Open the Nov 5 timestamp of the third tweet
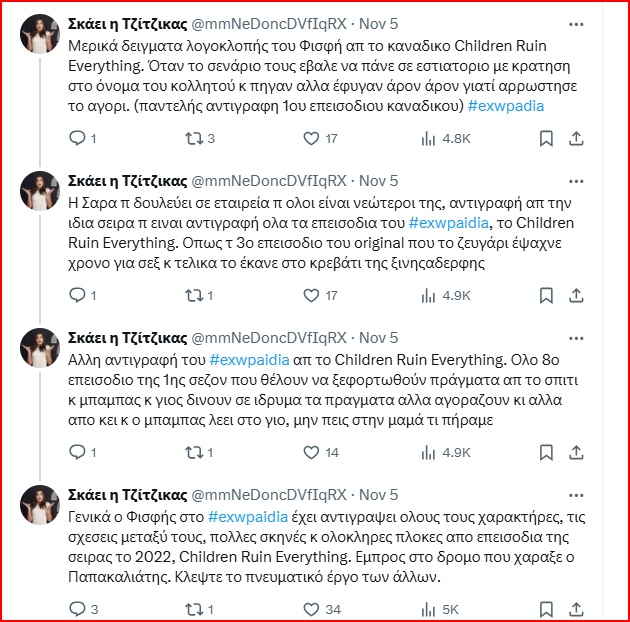This screenshot has height=622, width=630. [378, 337]
